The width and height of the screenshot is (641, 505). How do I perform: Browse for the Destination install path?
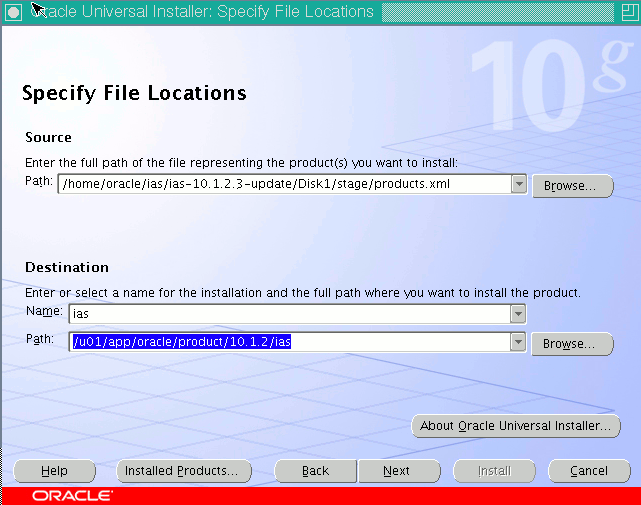572,344
